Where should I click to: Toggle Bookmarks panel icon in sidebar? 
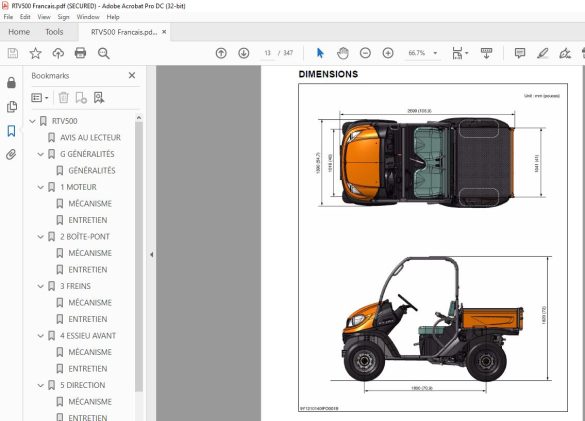12,131
